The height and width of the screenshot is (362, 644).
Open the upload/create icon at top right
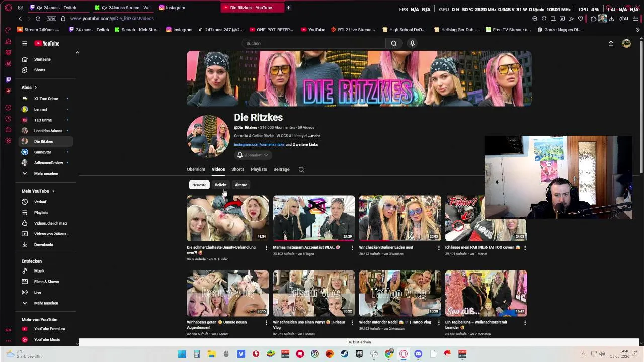[611, 44]
